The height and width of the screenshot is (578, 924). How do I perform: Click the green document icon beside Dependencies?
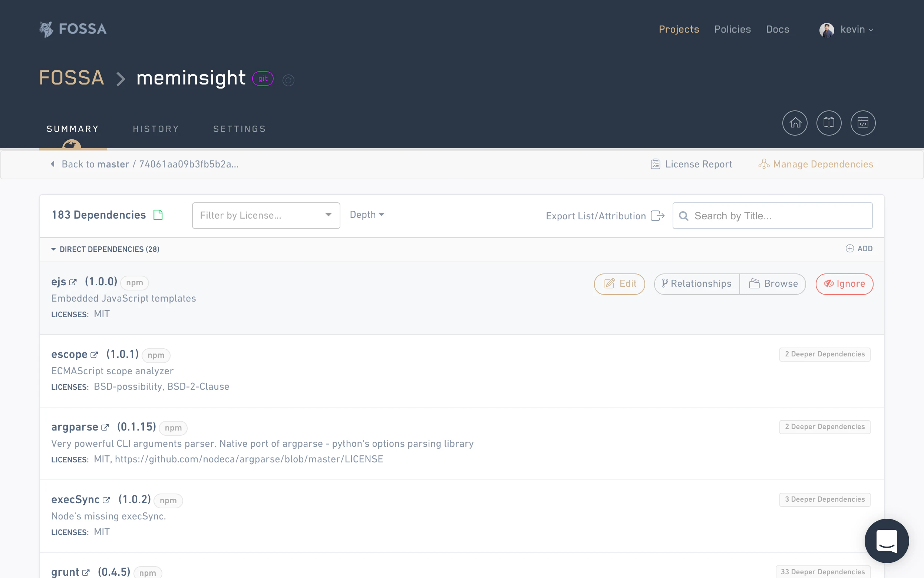158,215
